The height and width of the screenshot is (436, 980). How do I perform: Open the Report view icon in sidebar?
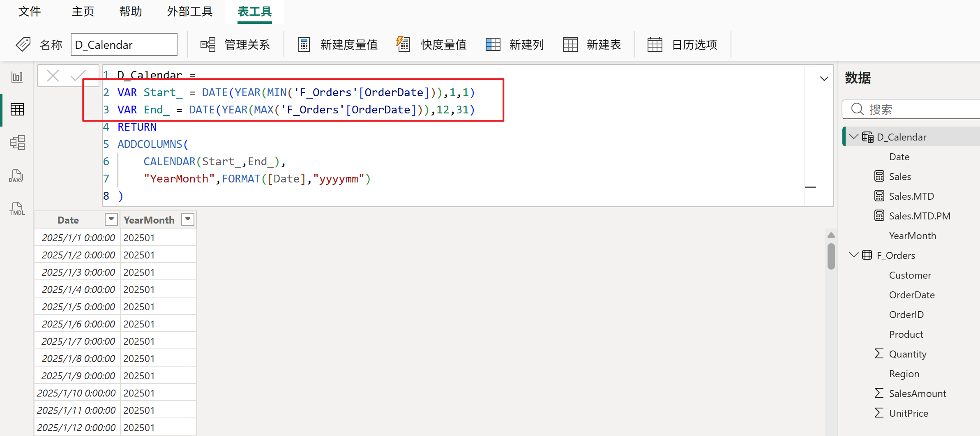click(x=17, y=77)
